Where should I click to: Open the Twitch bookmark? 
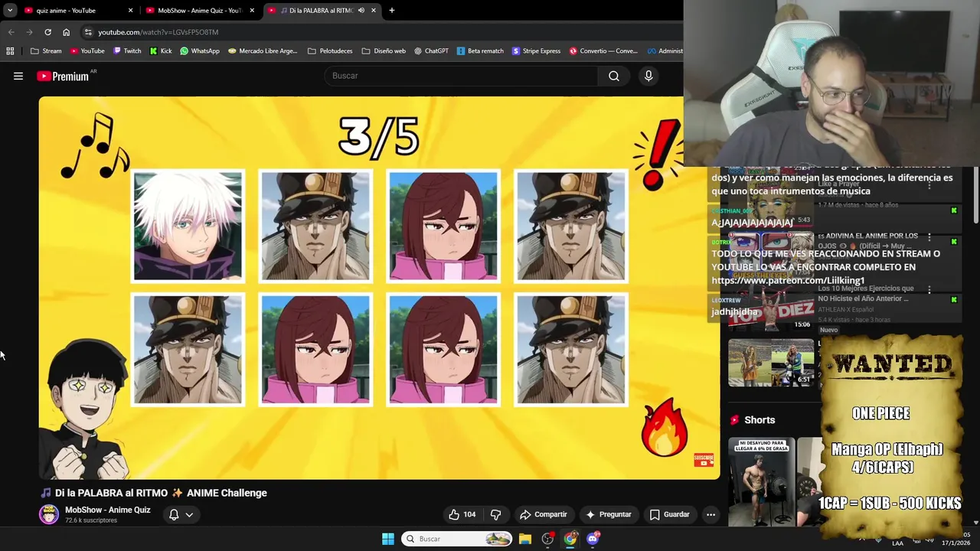tap(127, 51)
